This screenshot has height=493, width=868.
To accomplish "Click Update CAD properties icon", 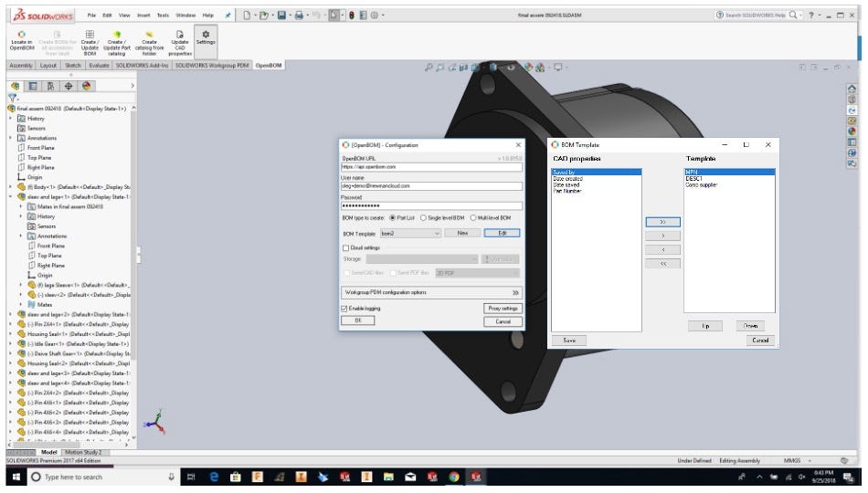I will 180,35.
